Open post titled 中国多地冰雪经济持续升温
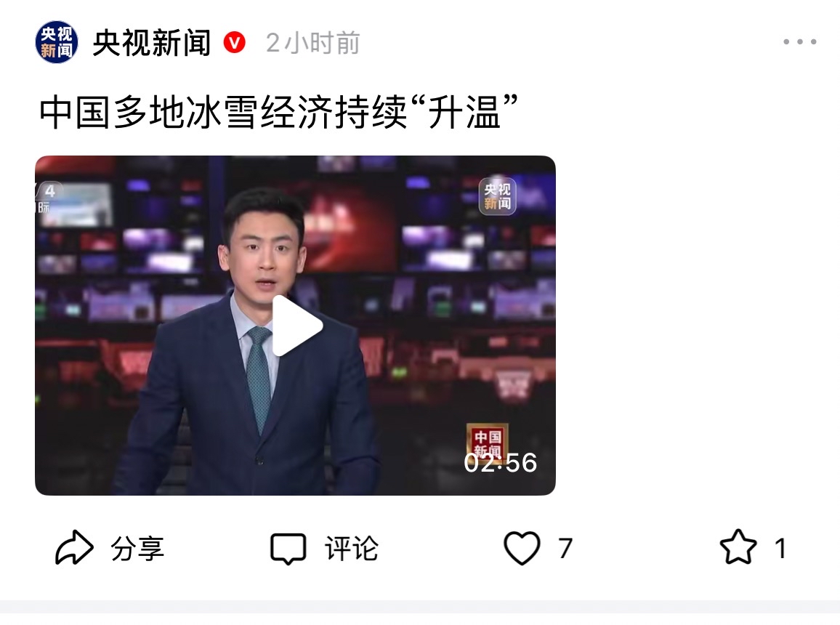The width and height of the screenshot is (840, 625). click(x=278, y=112)
